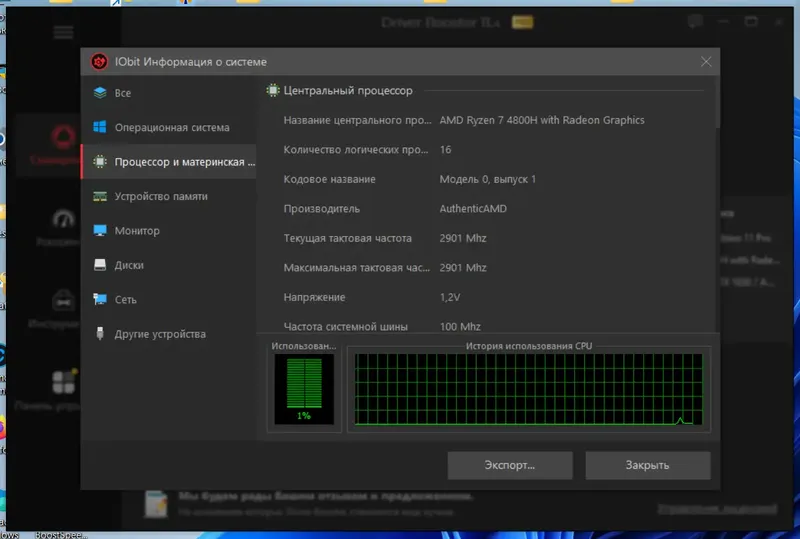Click the yellow PRO badge in Driver Booster title
800x539 pixels.
point(522,22)
